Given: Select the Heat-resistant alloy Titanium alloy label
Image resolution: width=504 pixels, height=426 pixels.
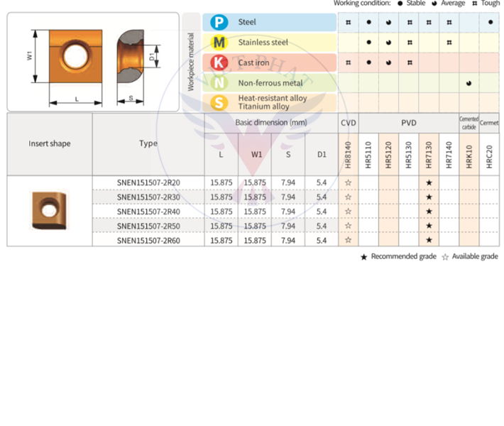Looking at the screenshot, I should pos(273,102).
